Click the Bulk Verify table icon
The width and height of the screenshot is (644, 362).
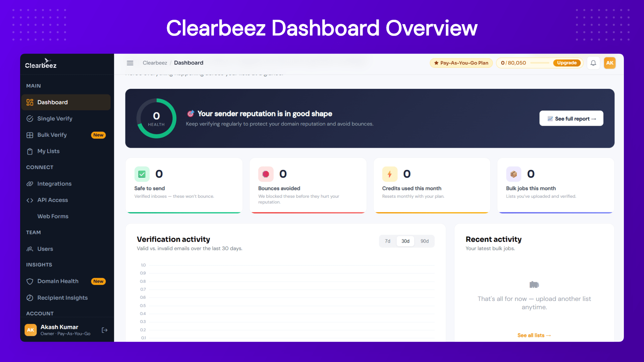tap(30, 135)
